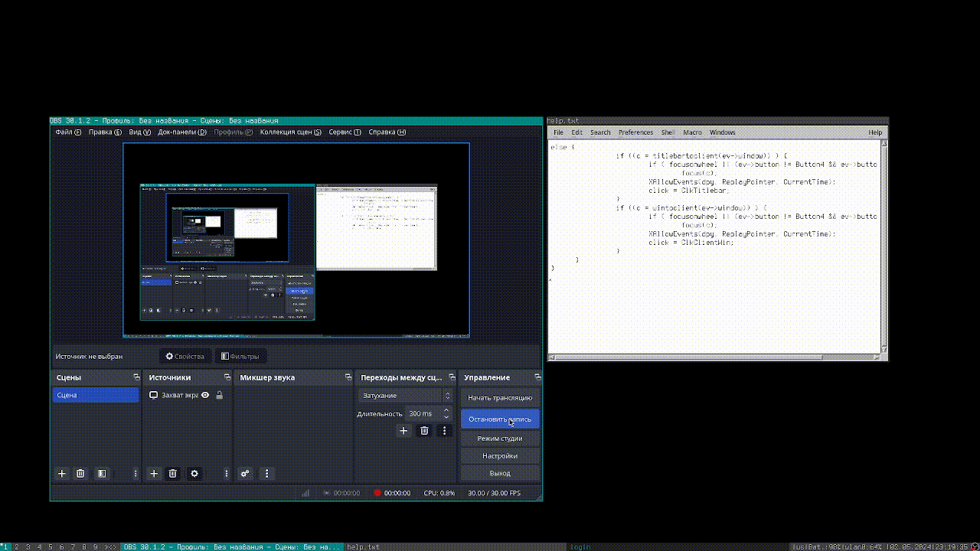Remove transition with trash icon
Image resolution: width=980 pixels, height=551 pixels.
pyautogui.click(x=424, y=431)
